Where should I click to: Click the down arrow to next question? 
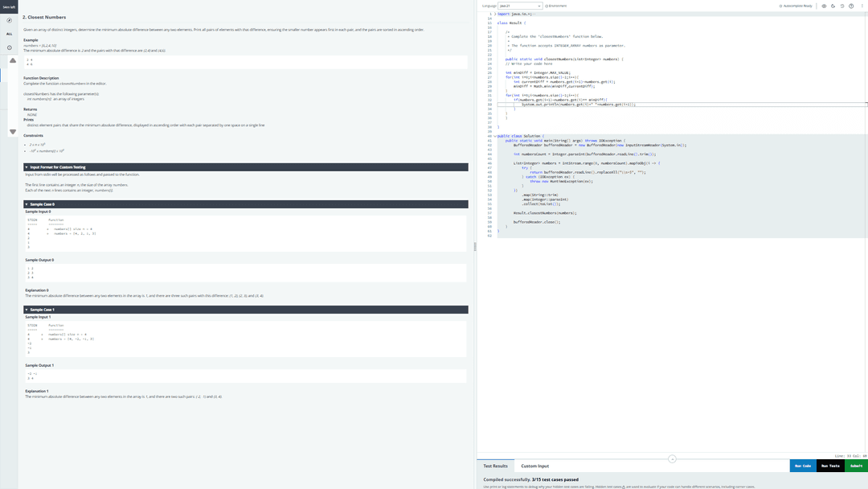[13, 132]
